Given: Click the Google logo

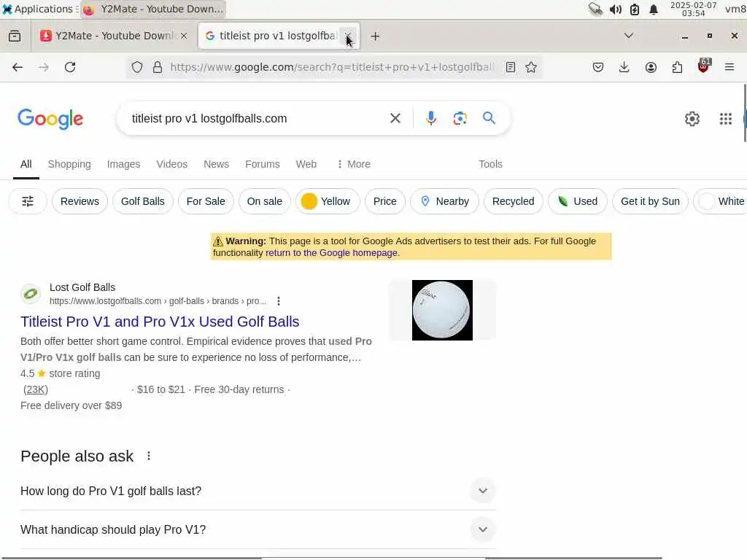Looking at the screenshot, I should (50, 119).
